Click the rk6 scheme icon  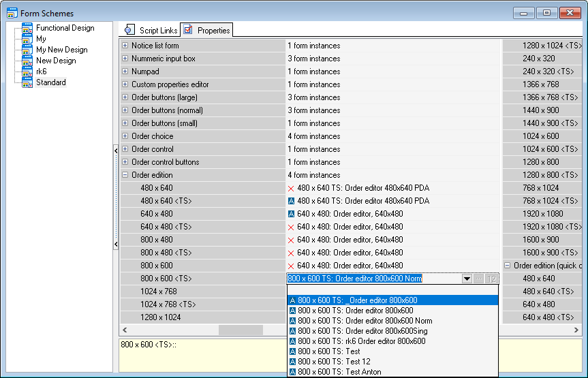27,72
